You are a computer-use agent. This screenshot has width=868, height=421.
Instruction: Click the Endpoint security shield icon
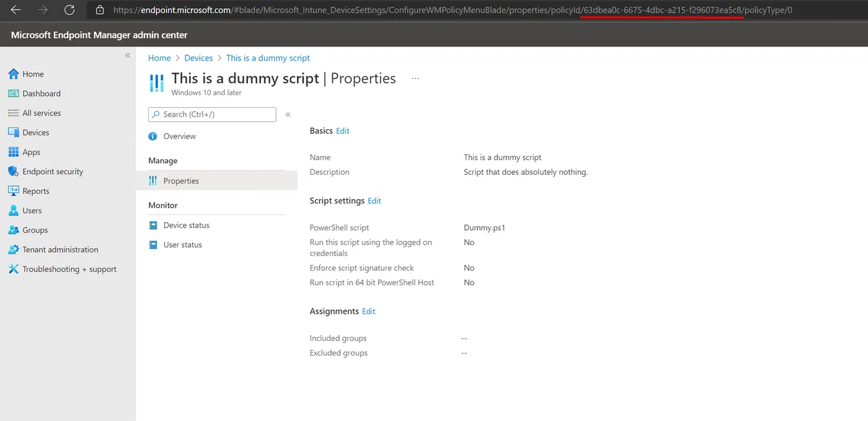point(14,172)
